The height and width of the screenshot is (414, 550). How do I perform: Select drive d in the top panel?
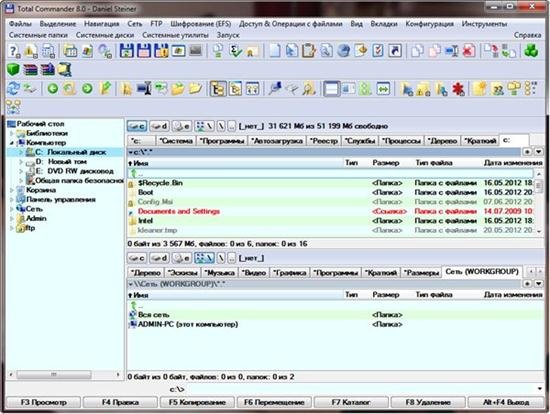159,126
